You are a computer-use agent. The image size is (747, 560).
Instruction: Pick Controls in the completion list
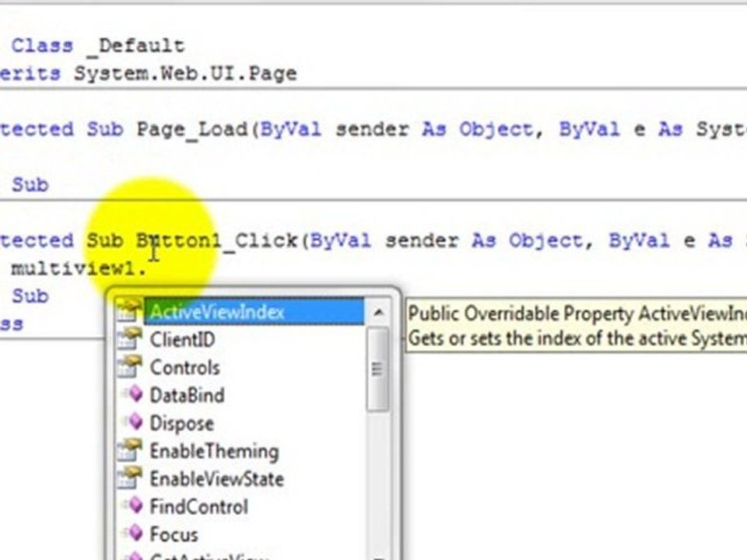tap(185, 368)
